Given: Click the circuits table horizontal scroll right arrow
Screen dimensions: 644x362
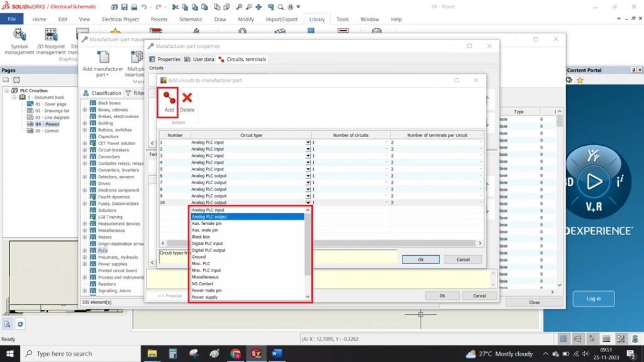Looking at the screenshot, I should (480, 243).
